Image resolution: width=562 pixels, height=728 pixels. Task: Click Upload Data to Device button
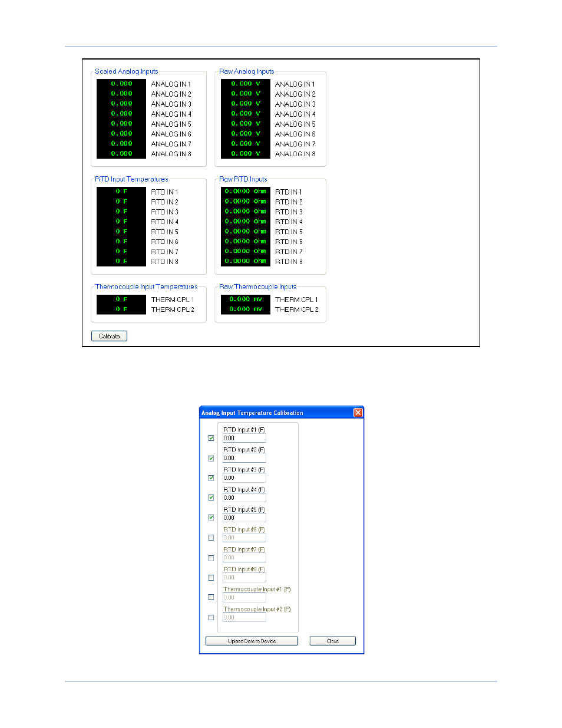tap(252, 641)
